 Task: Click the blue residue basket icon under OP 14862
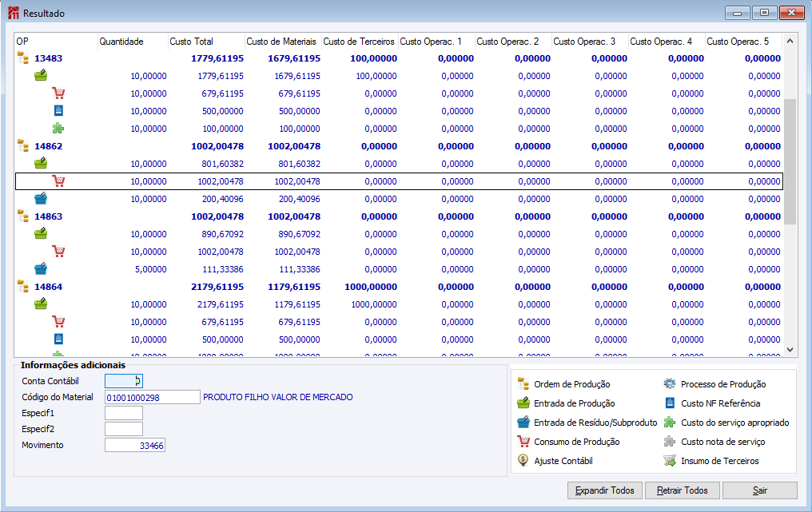click(x=41, y=199)
